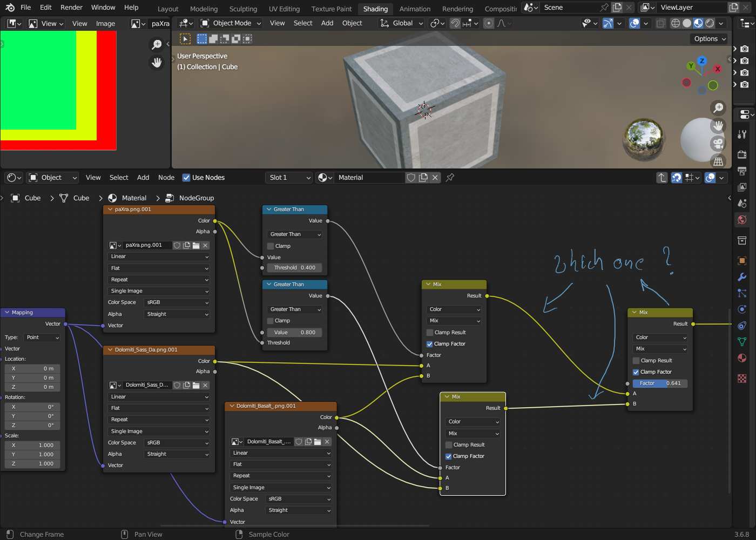This screenshot has height=540, width=756.
Task: Click Greater Than Value 0.800 field
Action: pyautogui.click(x=295, y=333)
